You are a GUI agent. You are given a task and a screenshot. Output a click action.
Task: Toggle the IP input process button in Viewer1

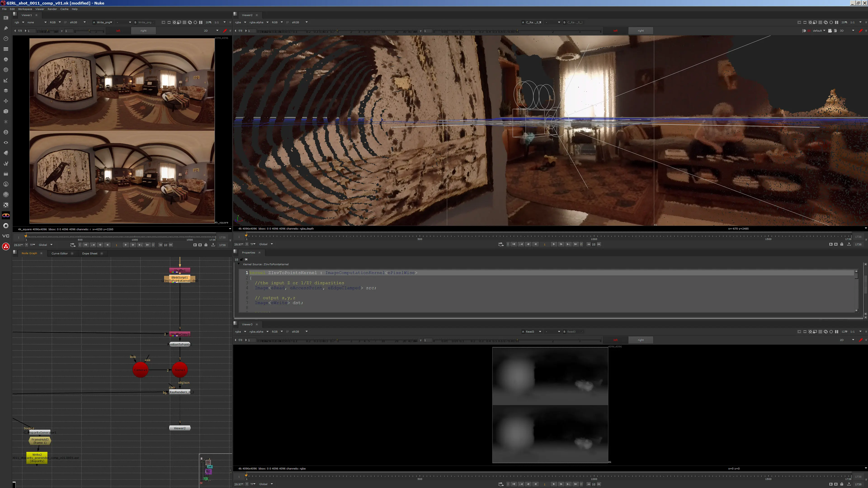point(65,22)
